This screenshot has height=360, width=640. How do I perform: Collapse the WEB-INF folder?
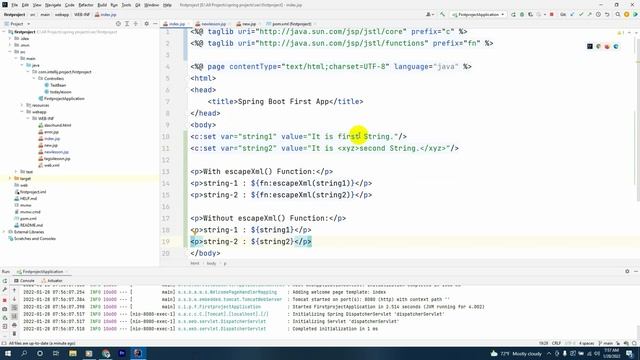[28, 118]
